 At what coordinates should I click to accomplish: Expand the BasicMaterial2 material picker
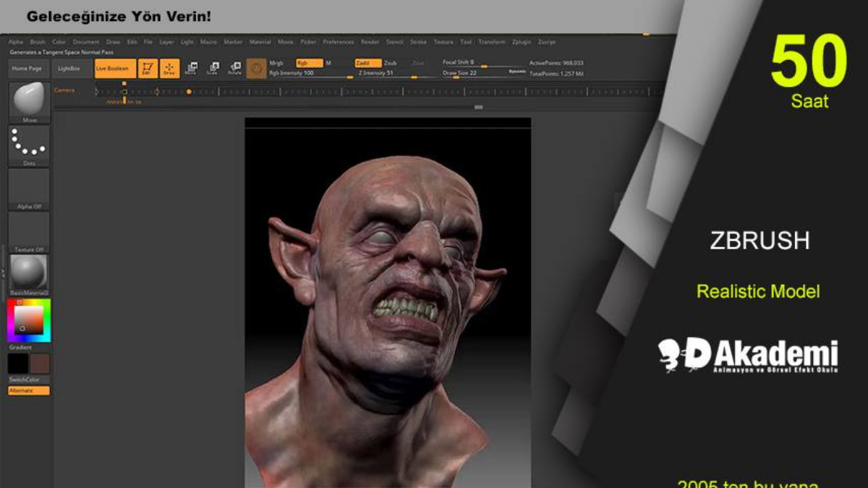click(30, 273)
